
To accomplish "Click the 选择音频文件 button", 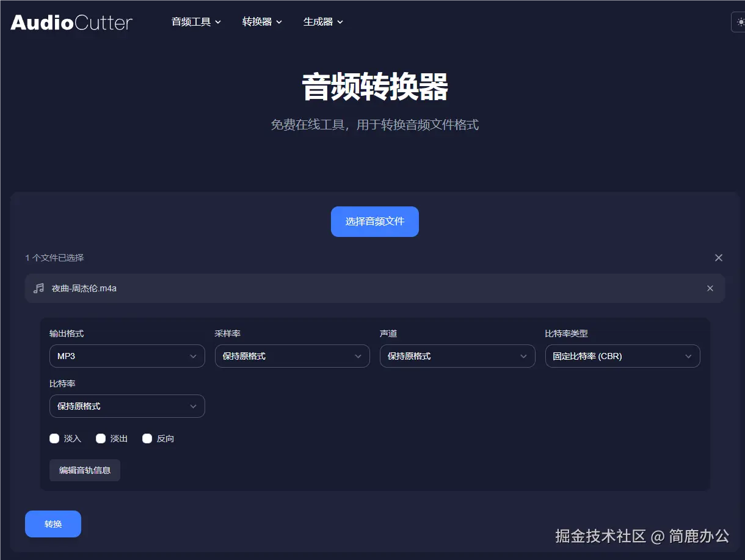I will tap(375, 222).
